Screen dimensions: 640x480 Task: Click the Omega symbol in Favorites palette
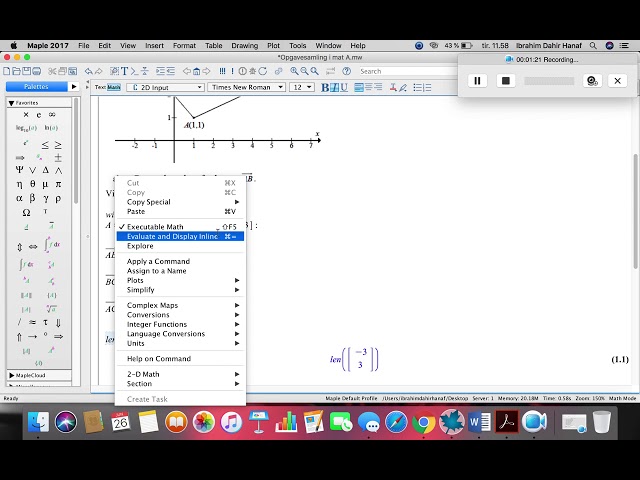point(26,213)
